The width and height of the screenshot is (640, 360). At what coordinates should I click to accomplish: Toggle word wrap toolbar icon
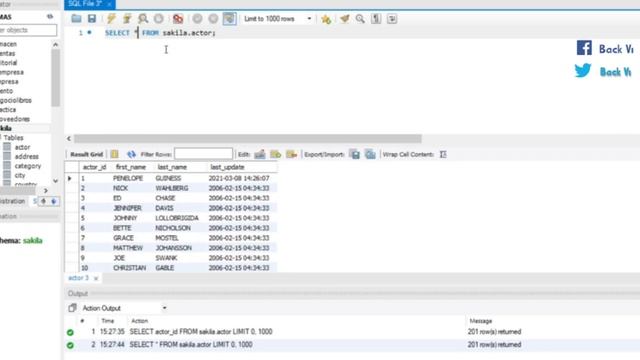coord(392,18)
